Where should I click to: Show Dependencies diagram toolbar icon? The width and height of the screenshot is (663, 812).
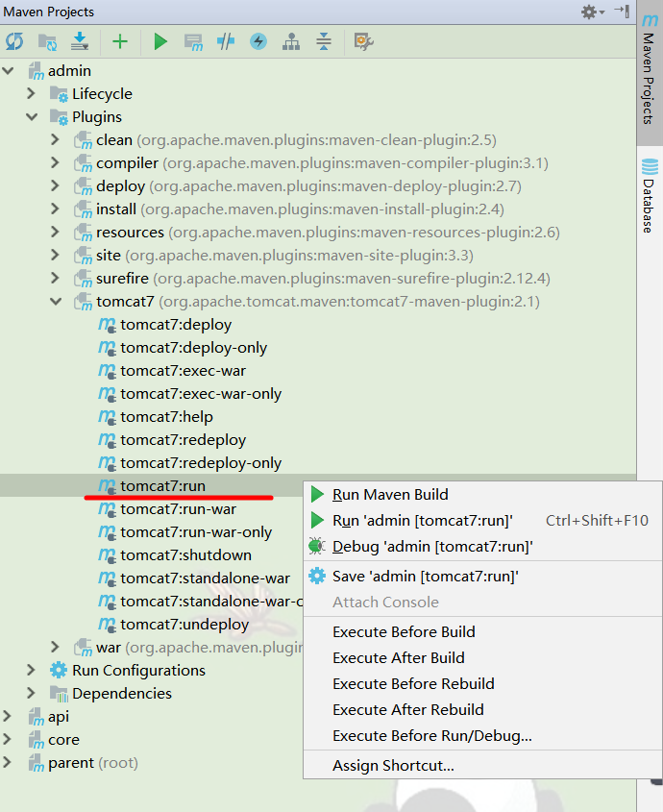tap(291, 41)
